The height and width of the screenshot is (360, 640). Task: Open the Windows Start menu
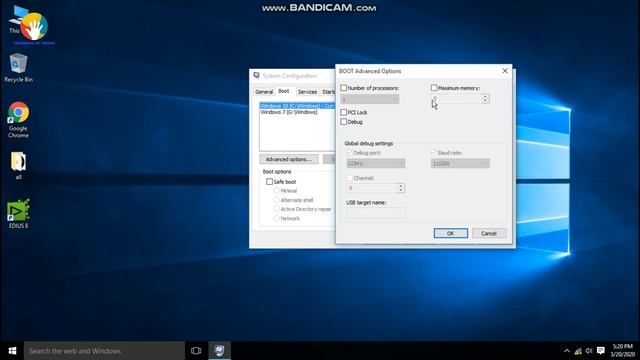(x=12, y=351)
